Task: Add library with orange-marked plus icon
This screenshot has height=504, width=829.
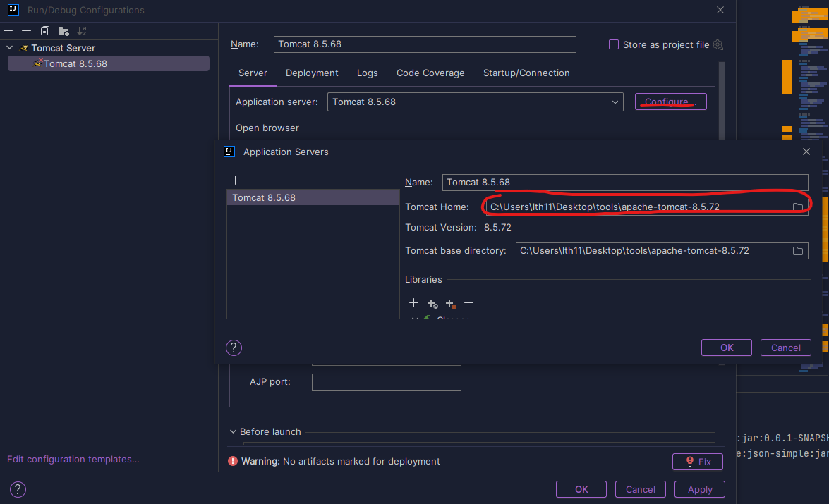Action: [x=450, y=303]
